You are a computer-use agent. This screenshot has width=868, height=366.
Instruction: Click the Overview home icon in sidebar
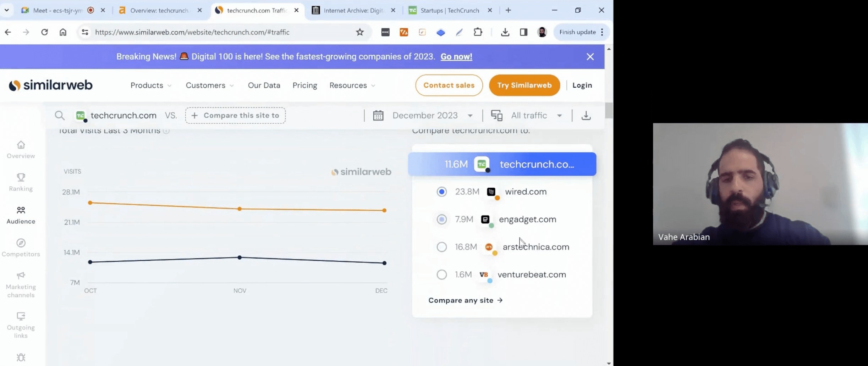click(x=21, y=145)
